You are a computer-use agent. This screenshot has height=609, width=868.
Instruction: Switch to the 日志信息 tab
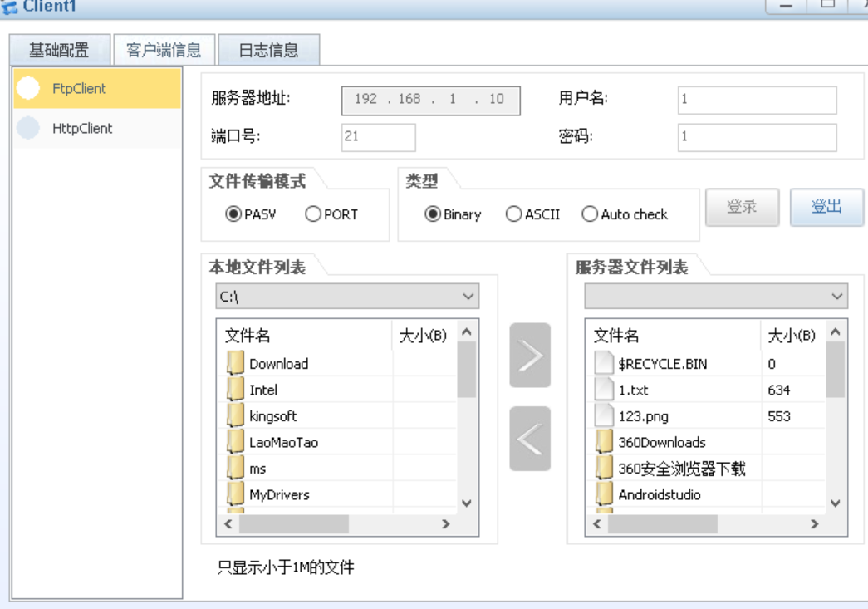click(267, 49)
